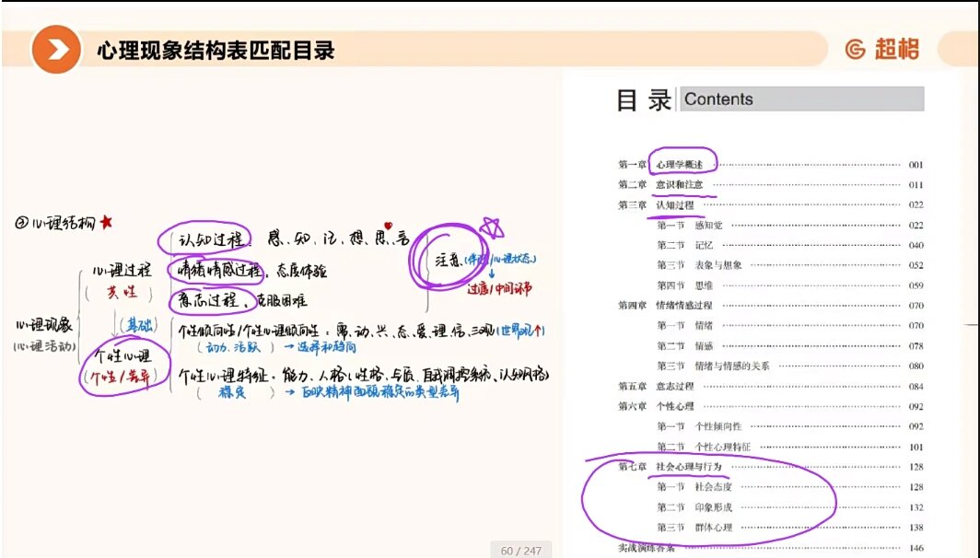Select the 第二节 情感 contents row
This screenshot has height=558, width=980.
click(790, 345)
